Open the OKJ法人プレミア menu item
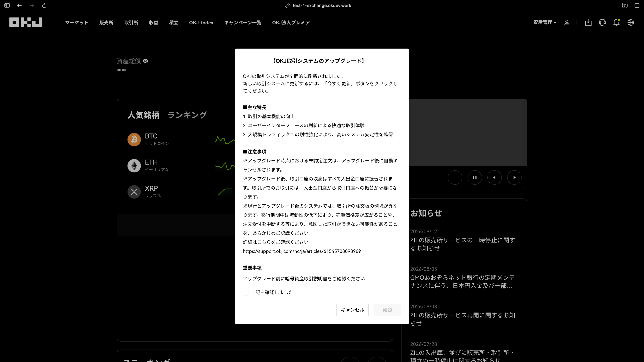 (291, 22)
